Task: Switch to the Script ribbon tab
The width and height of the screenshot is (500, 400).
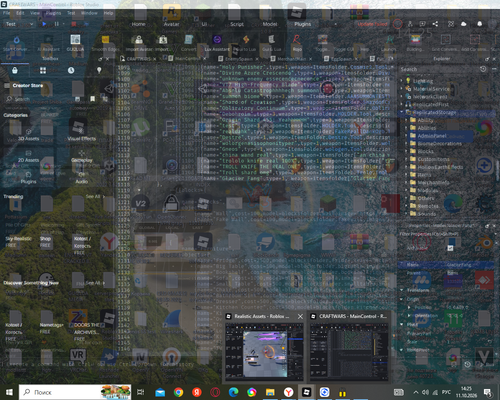Action: (x=237, y=24)
